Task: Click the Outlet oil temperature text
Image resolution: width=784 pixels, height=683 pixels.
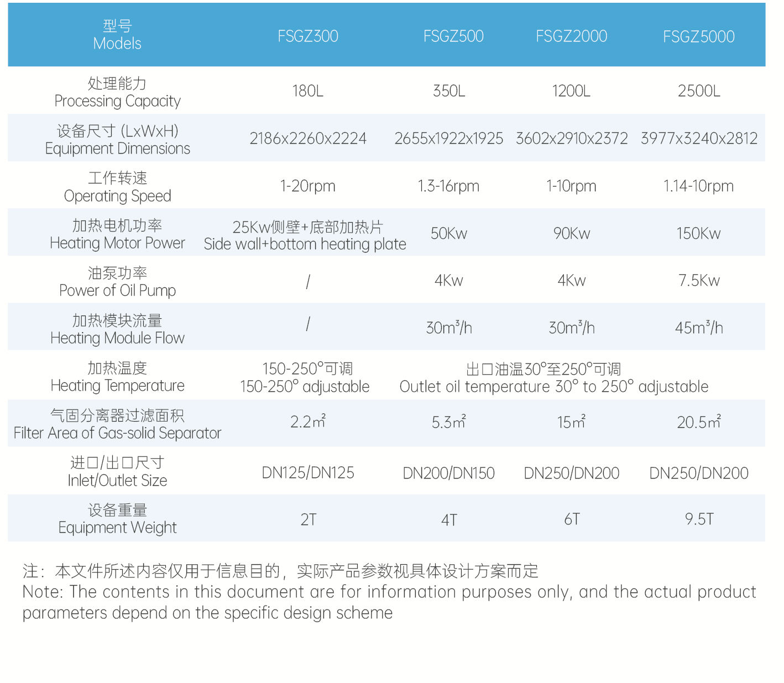Action: (553, 387)
